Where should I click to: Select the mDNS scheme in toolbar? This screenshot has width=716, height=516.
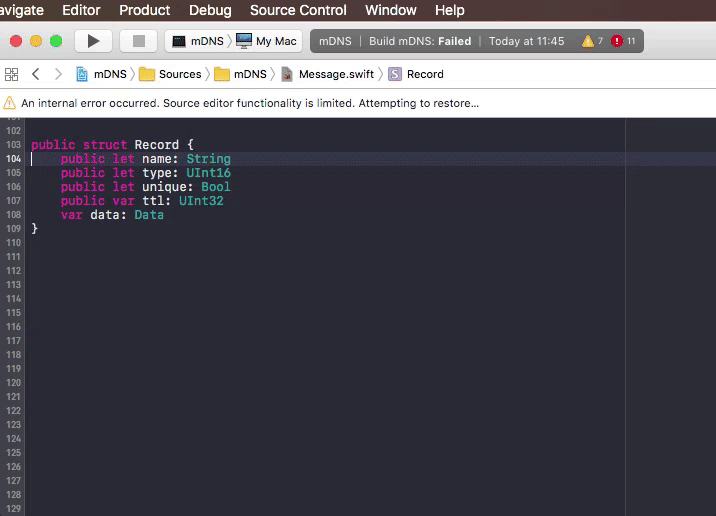click(198, 41)
